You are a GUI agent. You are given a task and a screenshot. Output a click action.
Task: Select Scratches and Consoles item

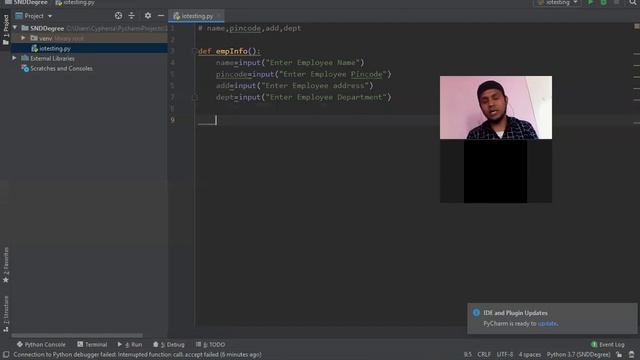click(x=57, y=69)
